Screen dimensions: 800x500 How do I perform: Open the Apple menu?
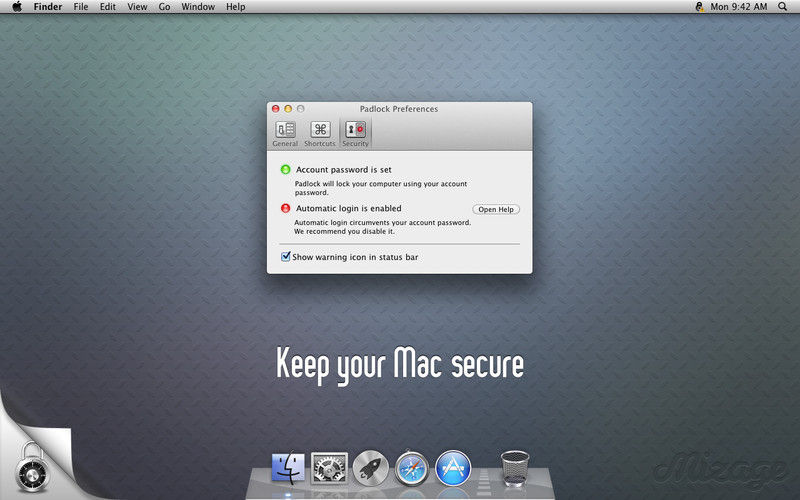click(x=17, y=7)
